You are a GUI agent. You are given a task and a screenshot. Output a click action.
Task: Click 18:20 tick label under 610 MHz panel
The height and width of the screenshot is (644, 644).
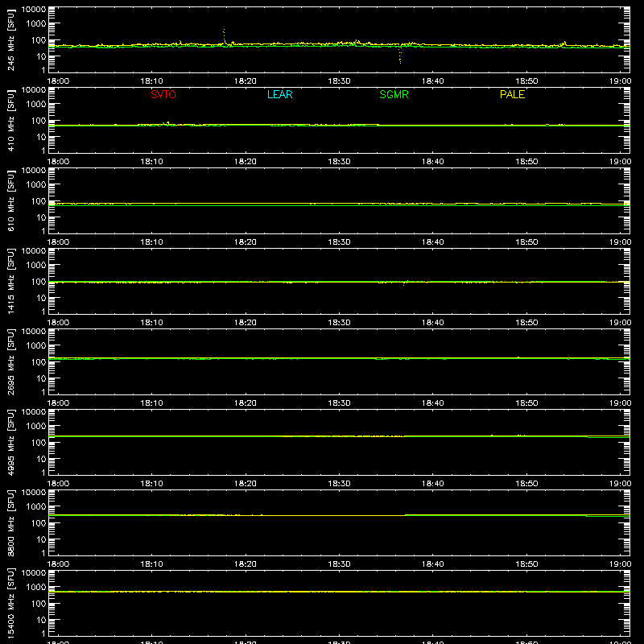coord(246,242)
